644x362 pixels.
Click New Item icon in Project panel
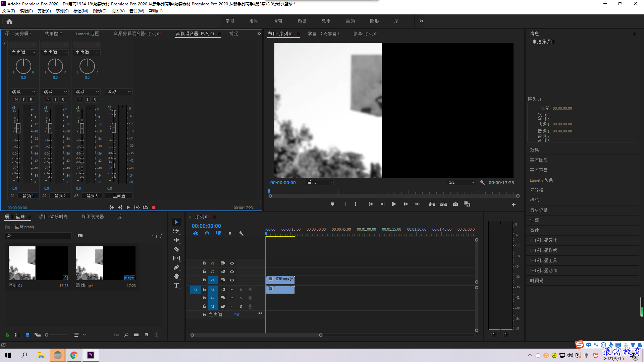click(147, 335)
